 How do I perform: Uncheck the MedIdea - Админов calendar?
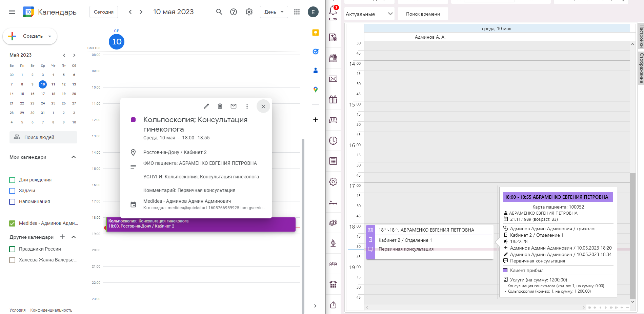[x=12, y=223]
